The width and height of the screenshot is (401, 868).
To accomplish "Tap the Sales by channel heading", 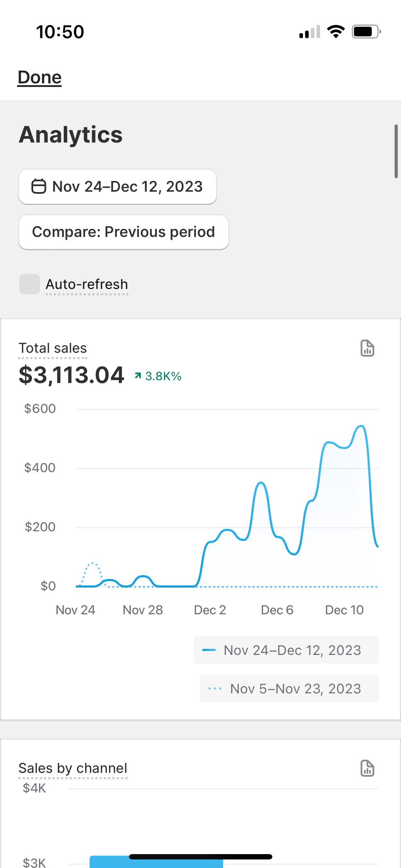I will [x=73, y=768].
